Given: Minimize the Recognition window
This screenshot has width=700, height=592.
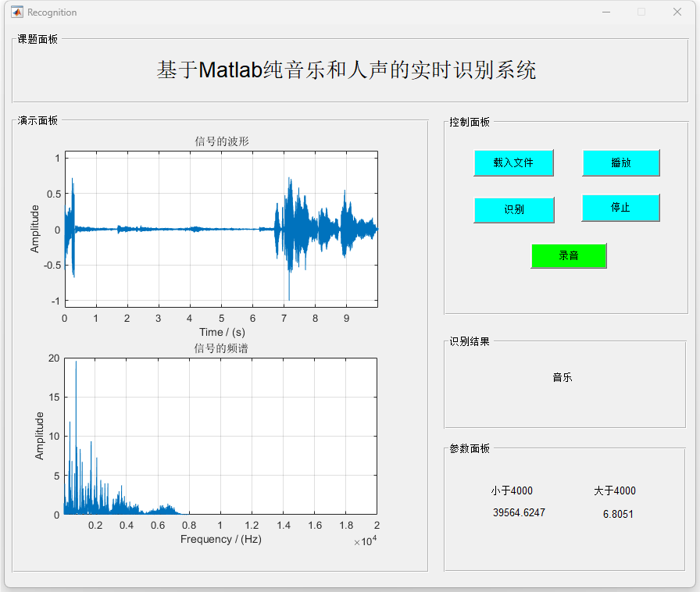Looking at the screenshot, I should click(x=605, y=12).
